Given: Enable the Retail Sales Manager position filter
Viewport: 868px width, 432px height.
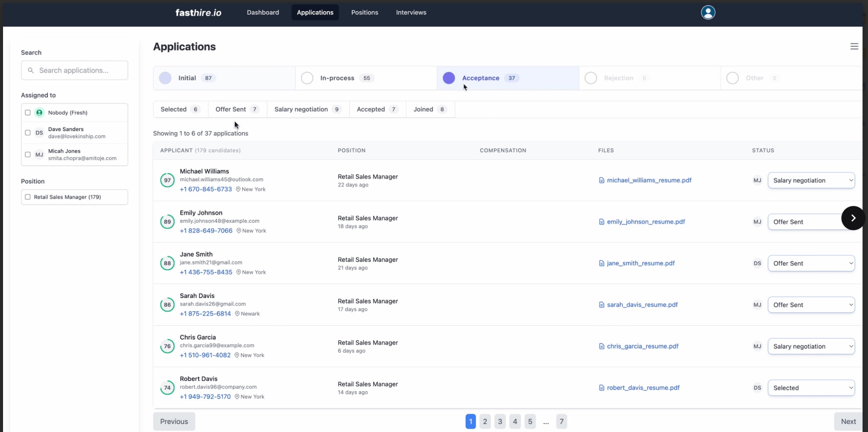Looking at the screenshot, I should point(28,197).
